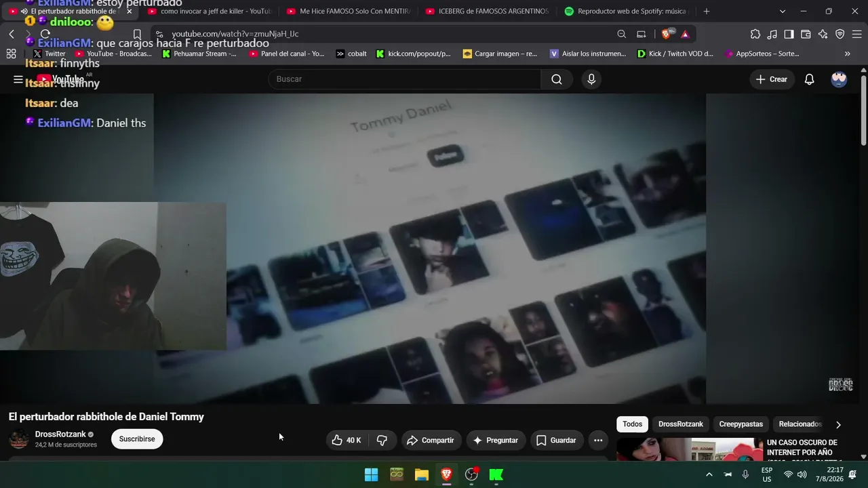868x488 pixels.
Task: Open the Twitter bookmark
Action: 50,54
